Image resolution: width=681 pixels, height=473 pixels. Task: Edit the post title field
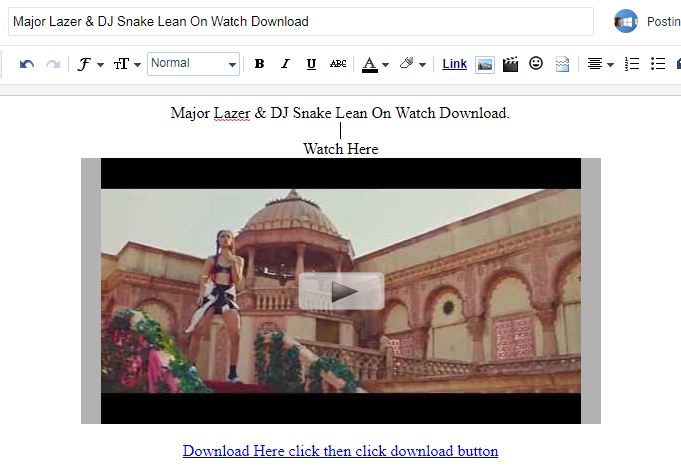coord(301,22)
